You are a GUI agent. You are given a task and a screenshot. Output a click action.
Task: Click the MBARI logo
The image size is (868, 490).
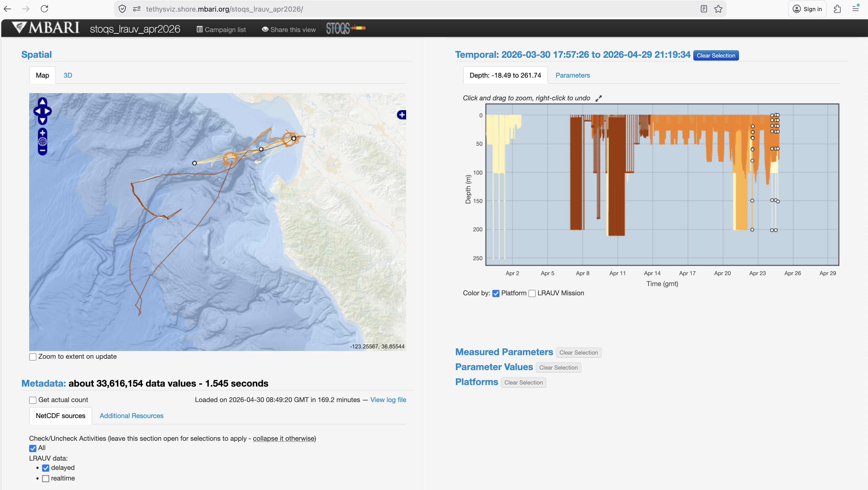[x=46, y=28]
